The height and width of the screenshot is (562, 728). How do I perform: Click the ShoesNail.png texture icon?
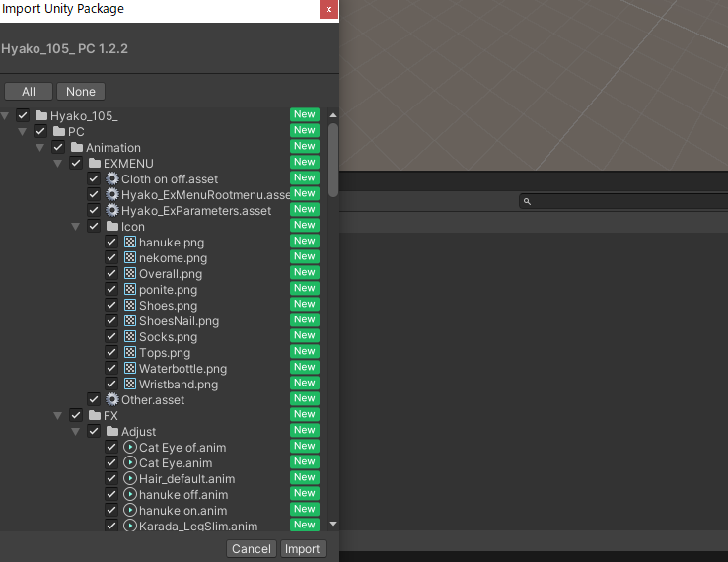pyautogui.click(x=130, y=320)
